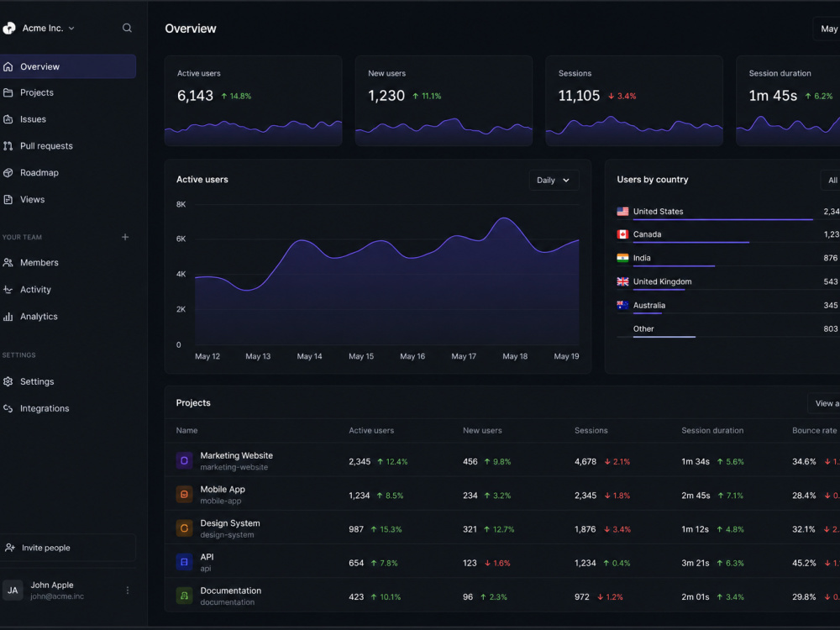
Task: Click the Views document icon
Action: 8,199
